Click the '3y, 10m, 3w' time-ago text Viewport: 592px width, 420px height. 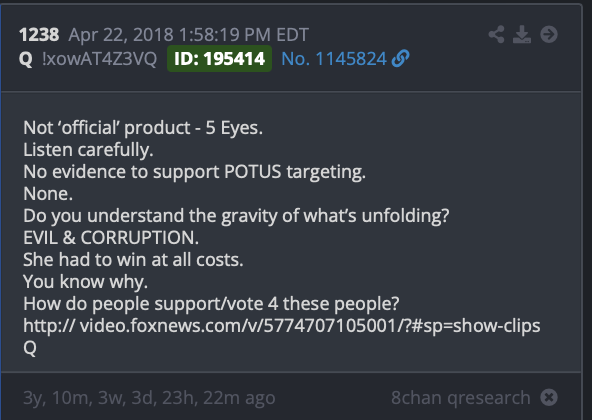(149, 398)
